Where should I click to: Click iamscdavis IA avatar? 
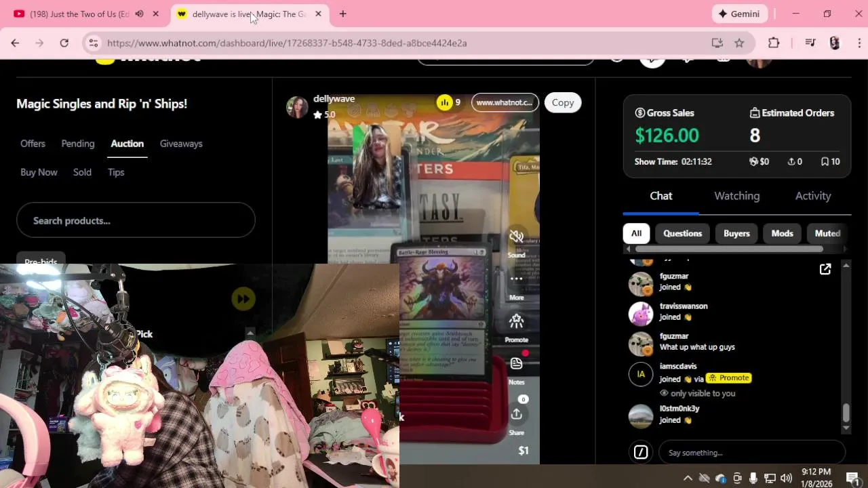click(641, 374)
